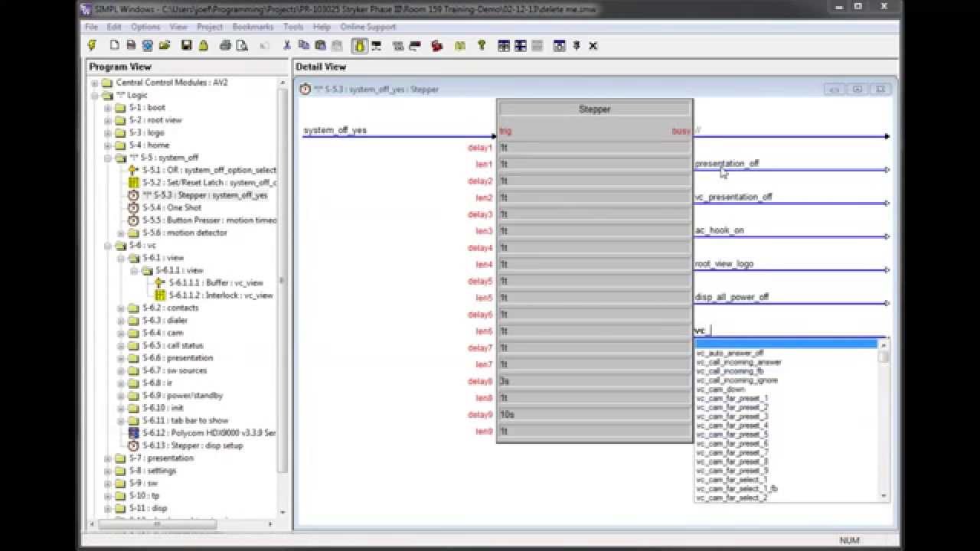
Task: Click the Set/Reset Latch icon at S-5.2
Action: [134, 182]
